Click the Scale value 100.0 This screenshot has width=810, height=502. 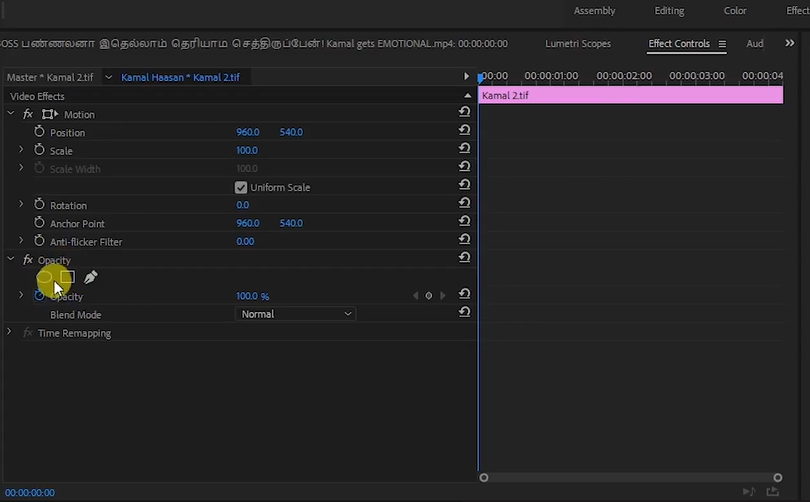click(x=247, y=150)
